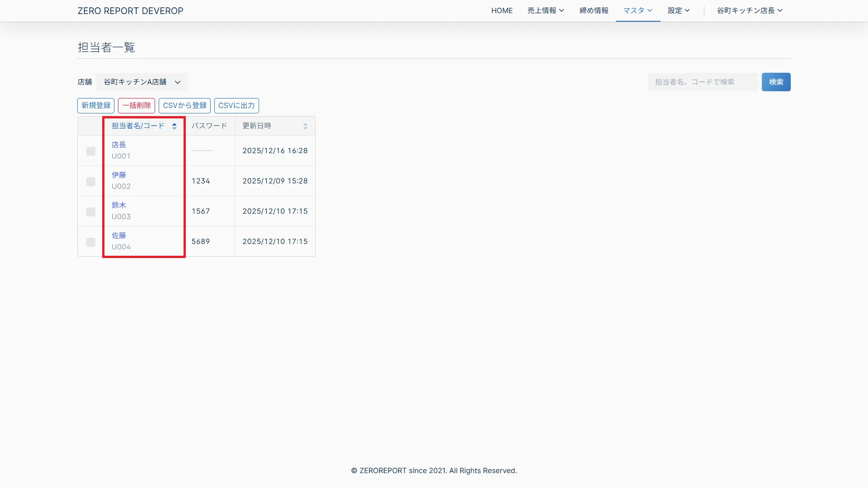Go to HOME in navigation
This screenshot has width=868, height=488.
[502, 10]
